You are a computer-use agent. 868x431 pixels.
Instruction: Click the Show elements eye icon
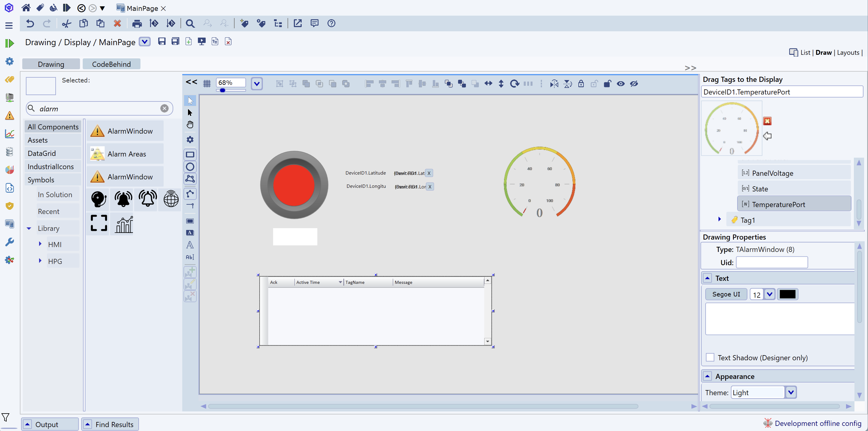pos(621,84)
